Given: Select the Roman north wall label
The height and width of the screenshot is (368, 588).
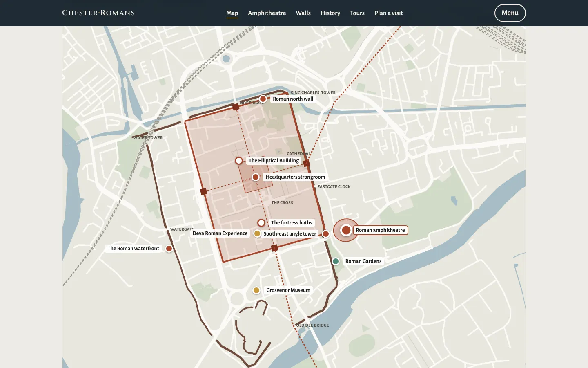Looking at the screenshot, I should [293, 99].
